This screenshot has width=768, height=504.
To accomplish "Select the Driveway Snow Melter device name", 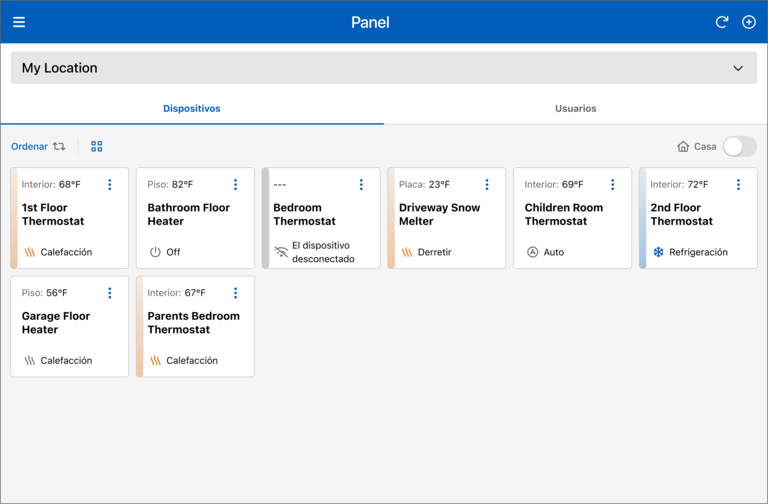I will [439, 214].
